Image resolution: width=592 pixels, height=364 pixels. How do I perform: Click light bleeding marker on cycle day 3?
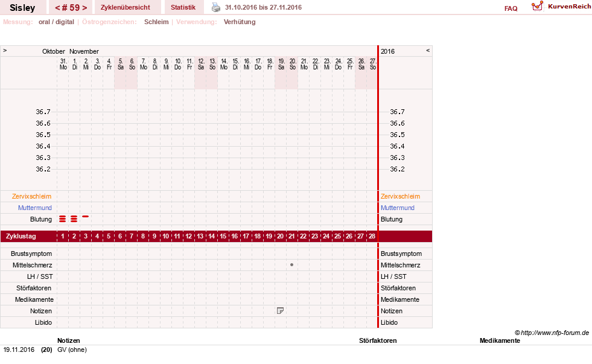pyautogui.click(x=85, y=216)
